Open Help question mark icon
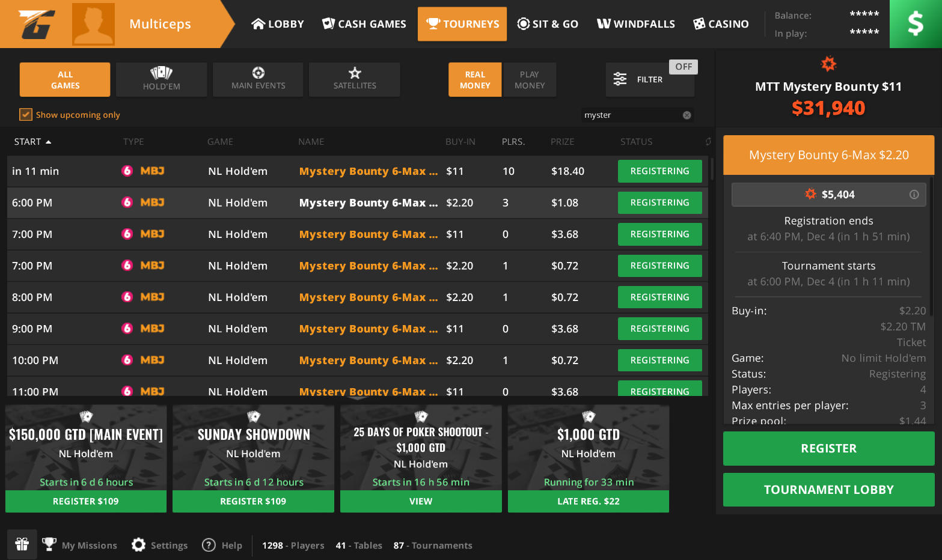Image resolution: width=942 pixels, height=560 pixels. coord(209,545)
